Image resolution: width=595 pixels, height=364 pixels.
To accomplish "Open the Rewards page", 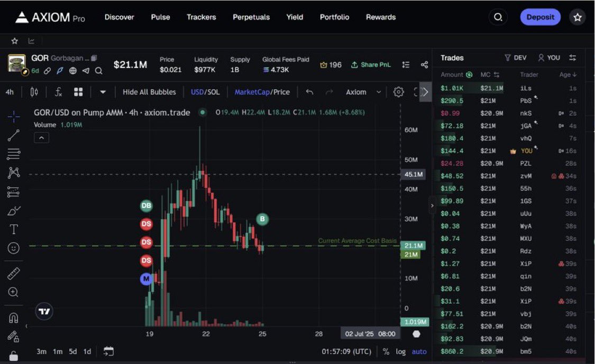I will pyautogui.click(x=381, y=17).
